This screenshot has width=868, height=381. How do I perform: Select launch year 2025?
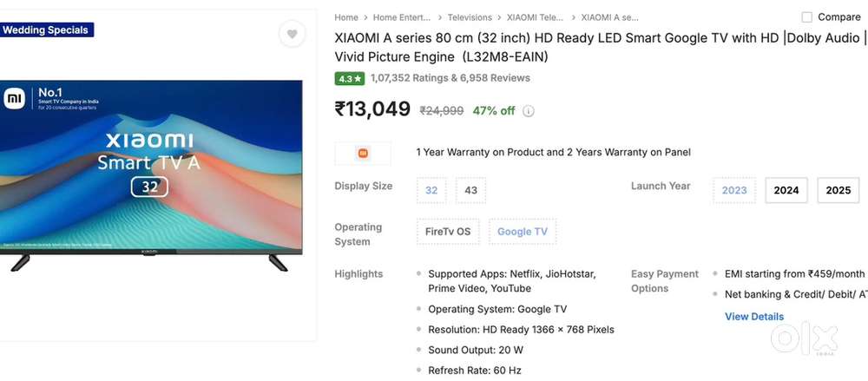point(838,190)
